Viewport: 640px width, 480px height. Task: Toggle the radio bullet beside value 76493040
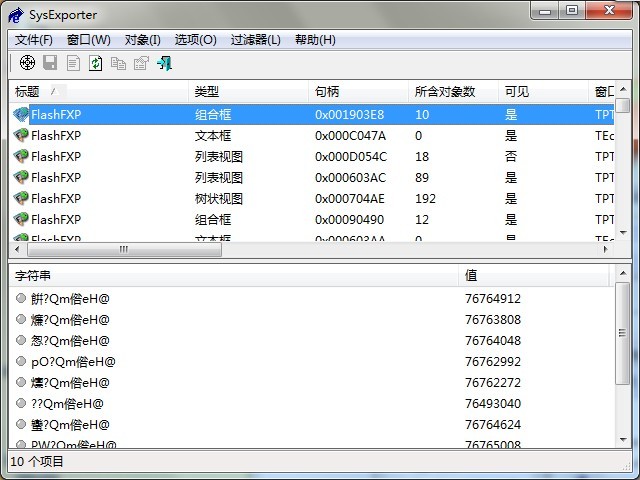pos(21,403)
